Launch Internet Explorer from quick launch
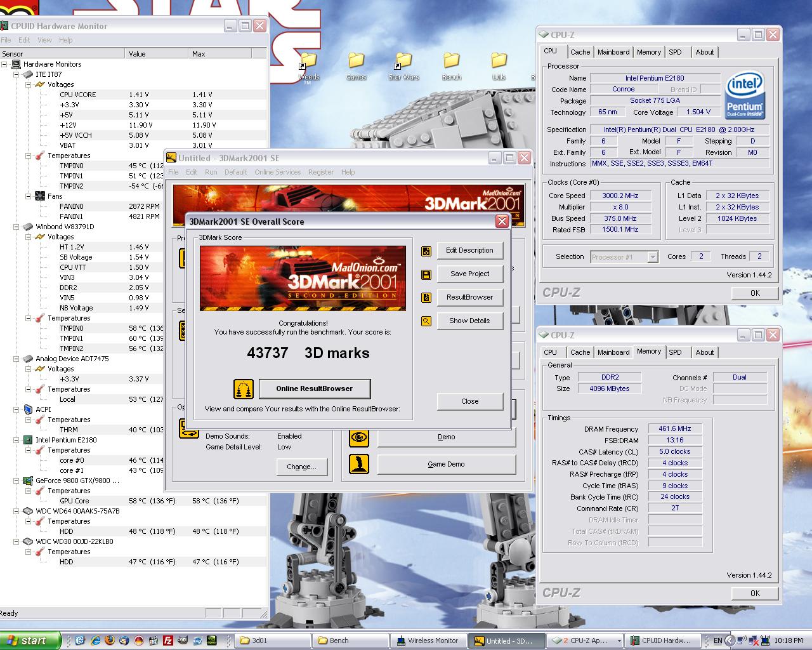 [x=96, y=640]
